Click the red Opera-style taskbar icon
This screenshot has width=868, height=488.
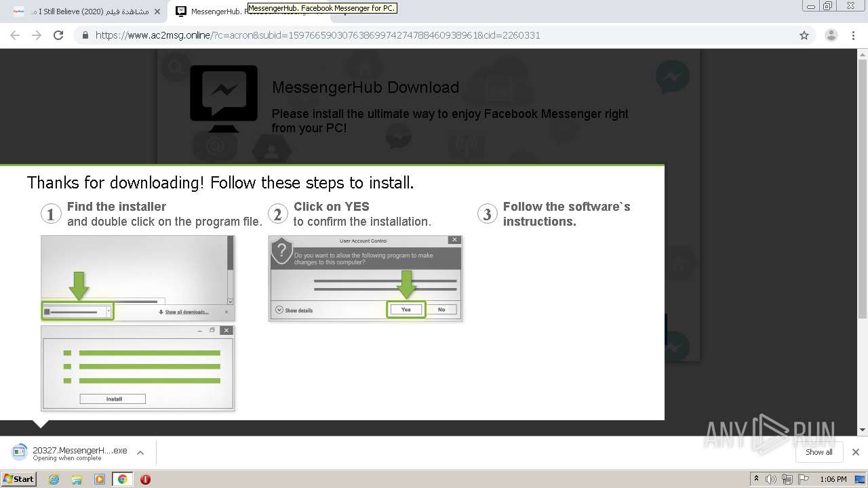click(x=145, y=479)
